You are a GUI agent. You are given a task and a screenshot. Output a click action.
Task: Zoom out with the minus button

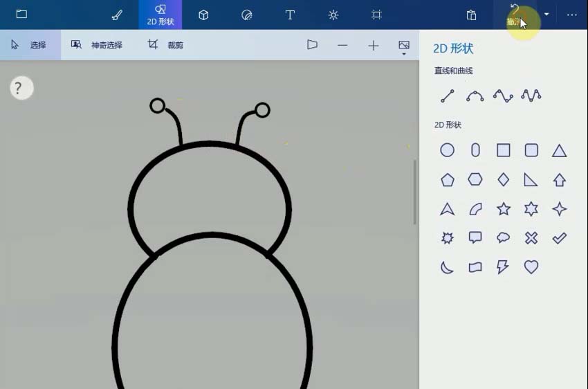tap(342, 46)
